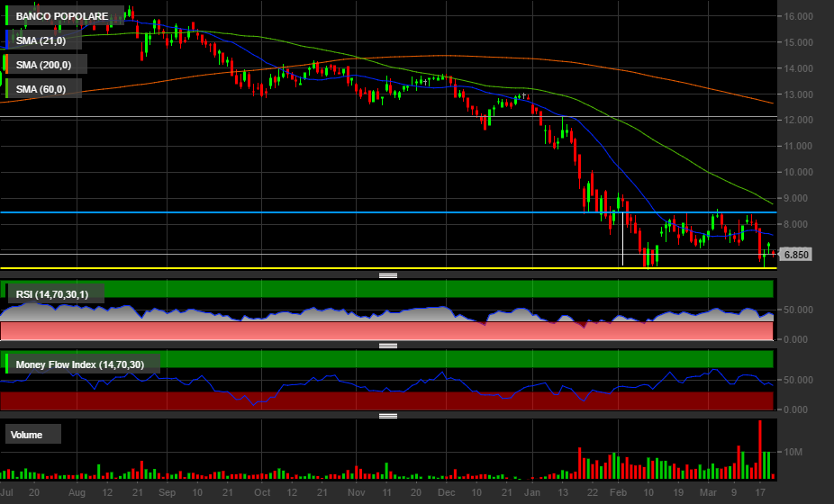Click the RSI 50.000 axis label

click(798, 310)
